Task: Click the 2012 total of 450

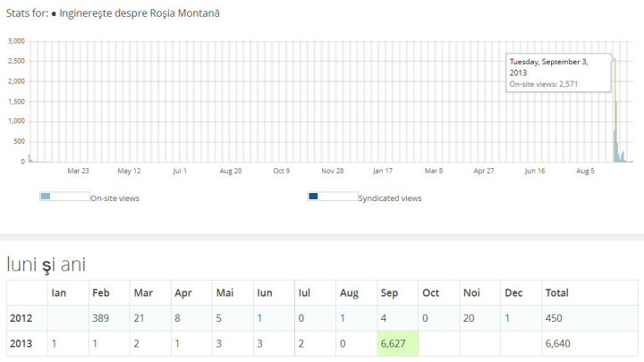Action: coord(556,318)
